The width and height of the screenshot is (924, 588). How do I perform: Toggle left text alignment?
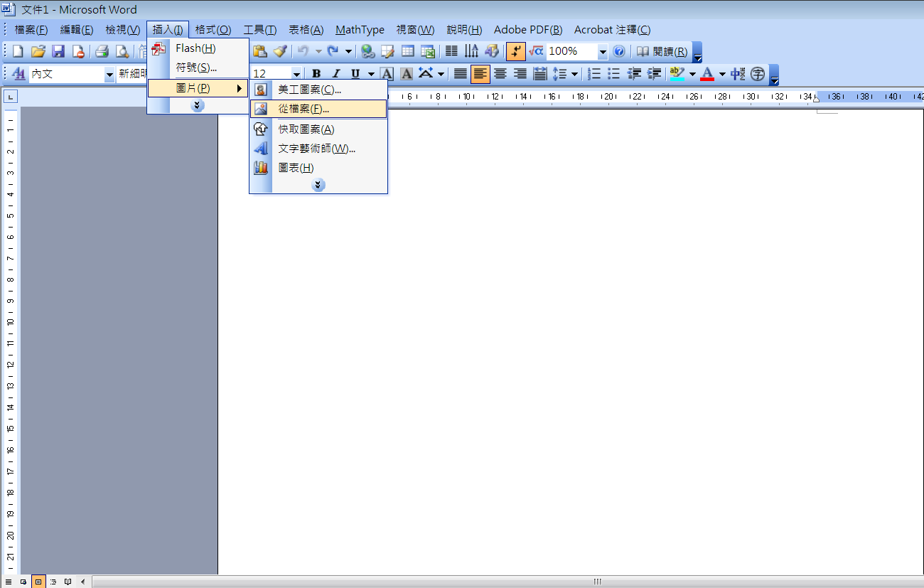(480, 73)
